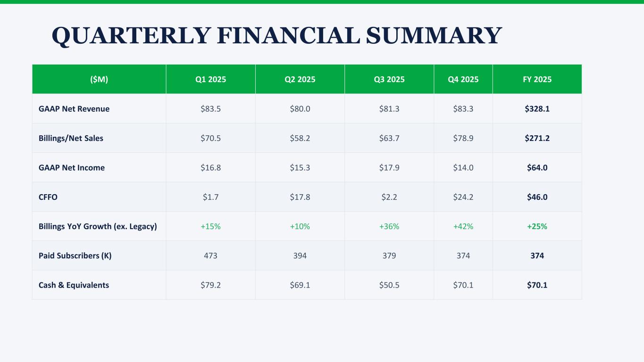
Task: Click the $328.1 full-year revenue value
Action: 537,109
